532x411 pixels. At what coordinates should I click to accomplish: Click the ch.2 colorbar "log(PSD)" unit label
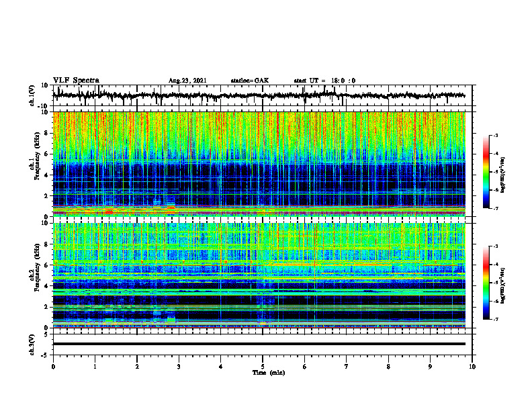point(503,286)
